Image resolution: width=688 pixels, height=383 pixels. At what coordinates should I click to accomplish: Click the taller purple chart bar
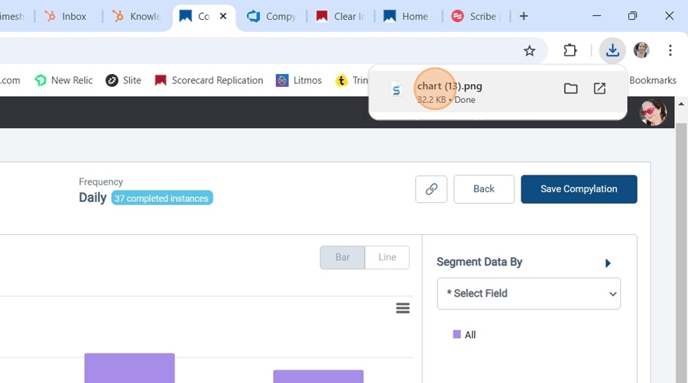[x=129, y=368]
